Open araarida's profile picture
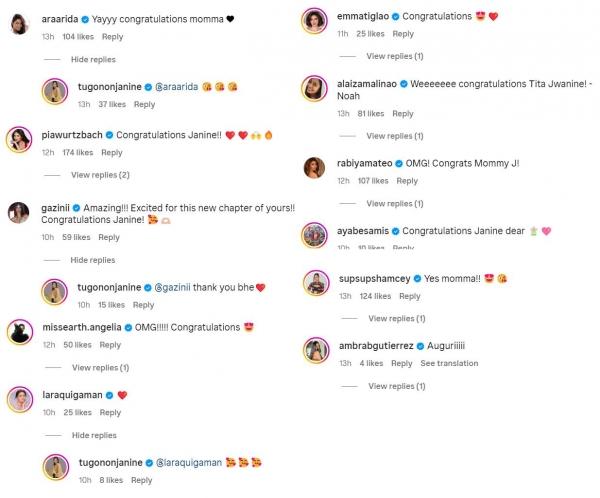Image resolution: width=600 pixels, height=498 pixels. point(18,26)
